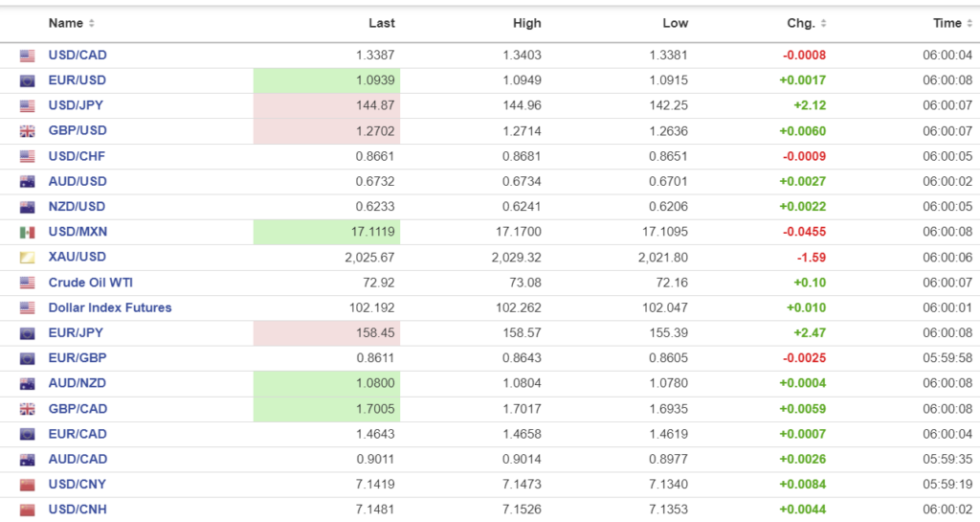Click the Australian flag beside AUD/USD

click(27, 182)
